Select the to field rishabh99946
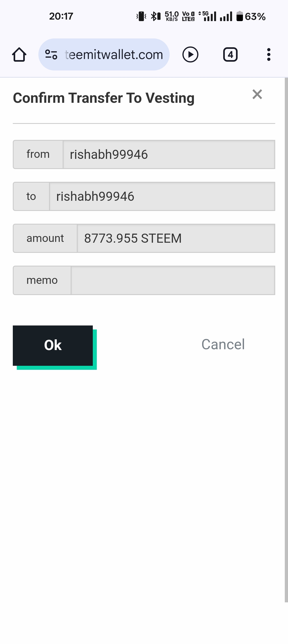This screenshot has width=288, height=644. click(x=162, y=197)
